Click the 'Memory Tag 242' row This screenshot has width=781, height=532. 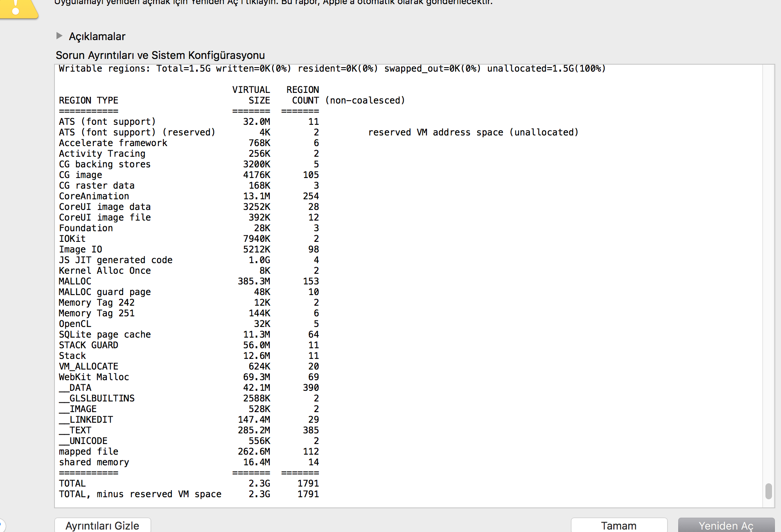click(189, 302)
